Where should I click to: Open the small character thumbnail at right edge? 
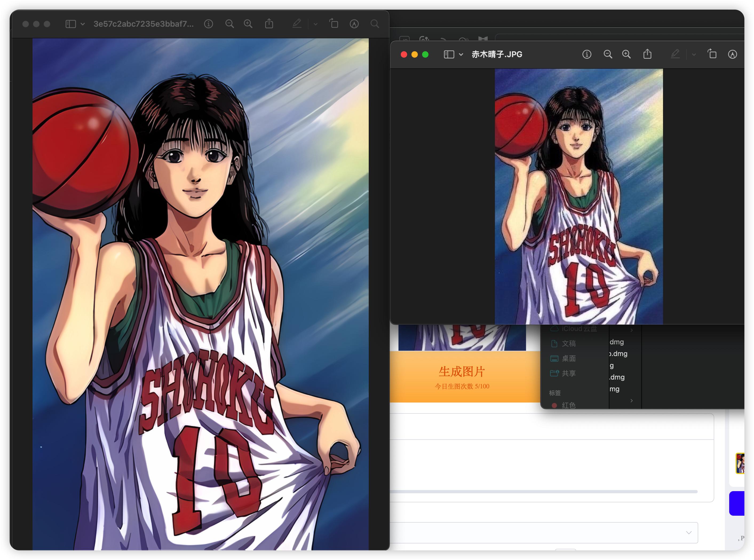740,463
